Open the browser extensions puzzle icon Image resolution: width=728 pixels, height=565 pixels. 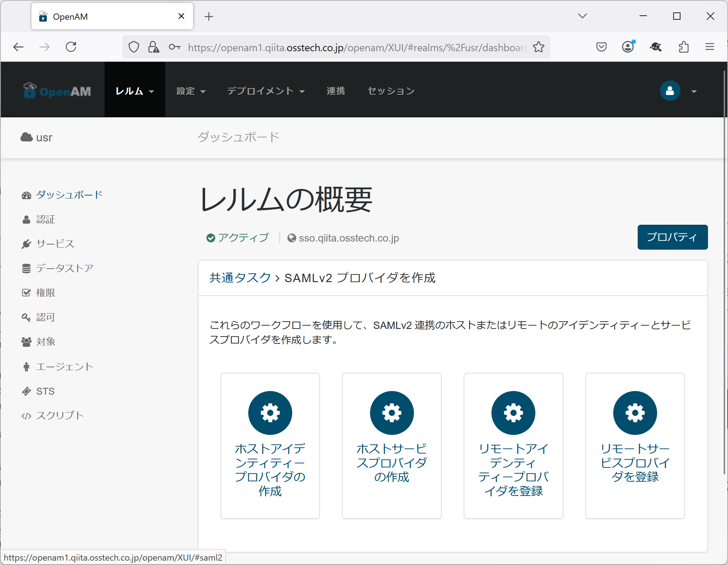pos(683,47)
